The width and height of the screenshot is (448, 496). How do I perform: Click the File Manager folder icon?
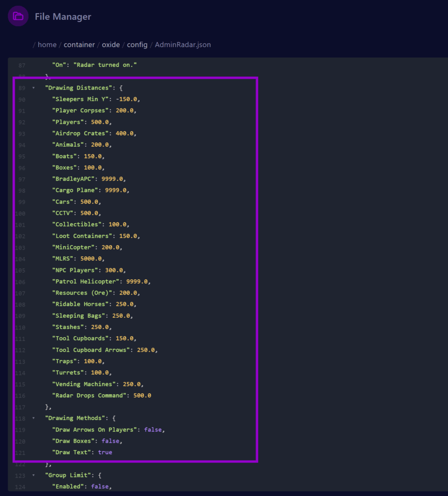pyautogui.click(x=18, y=16)
